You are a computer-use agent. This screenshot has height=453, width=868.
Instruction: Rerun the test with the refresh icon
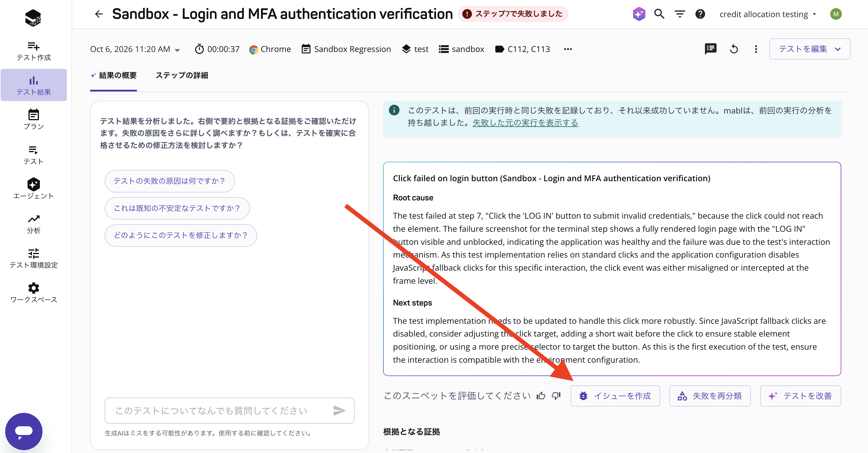(x=734, y=49)
